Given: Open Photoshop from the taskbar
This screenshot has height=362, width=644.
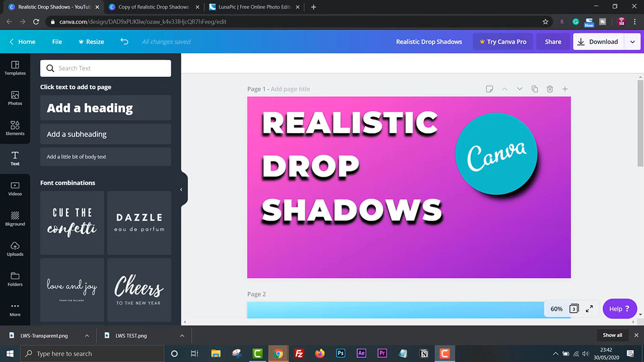Looking at the screenshot, I should pyautogui.click(x=340, y=353).
